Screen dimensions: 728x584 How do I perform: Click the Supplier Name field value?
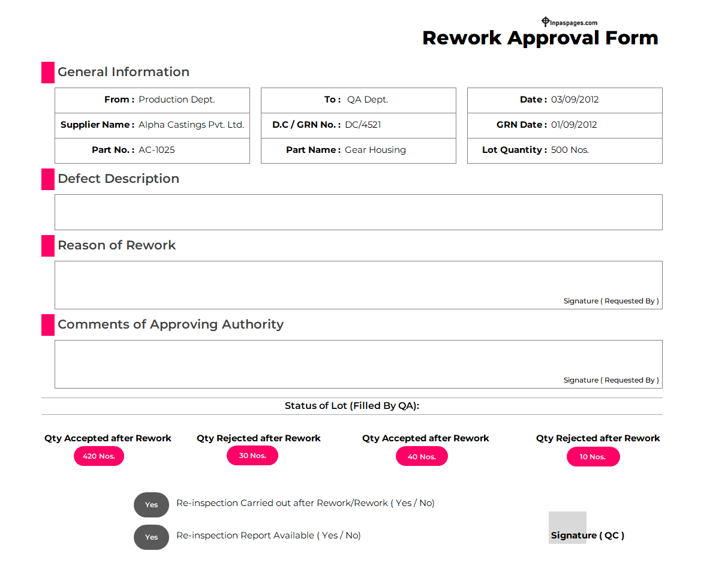(x=191, y=125)
